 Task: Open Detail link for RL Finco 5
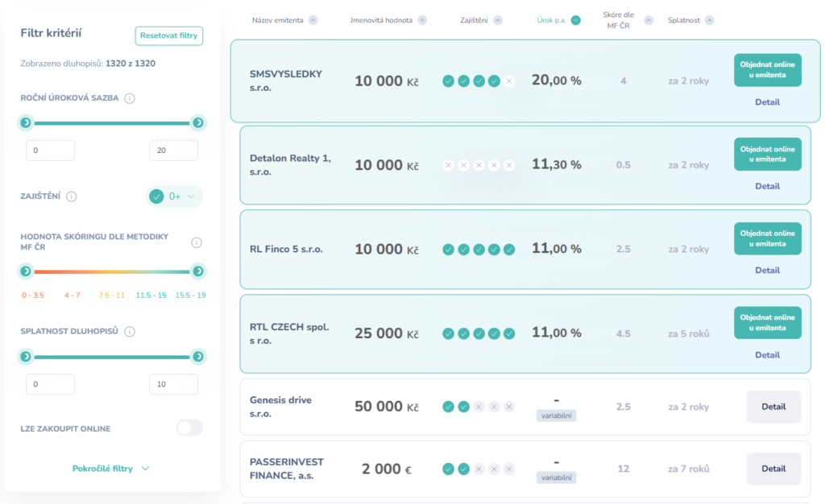[767, 271]
